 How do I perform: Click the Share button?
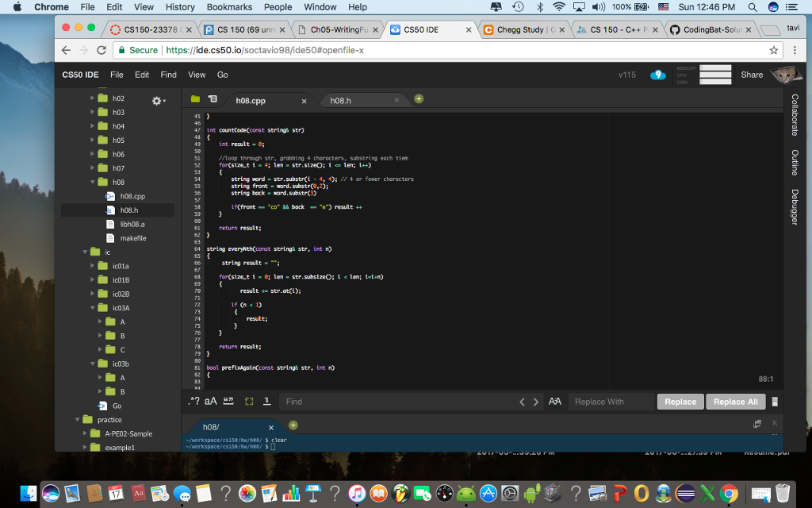(752, 75)
